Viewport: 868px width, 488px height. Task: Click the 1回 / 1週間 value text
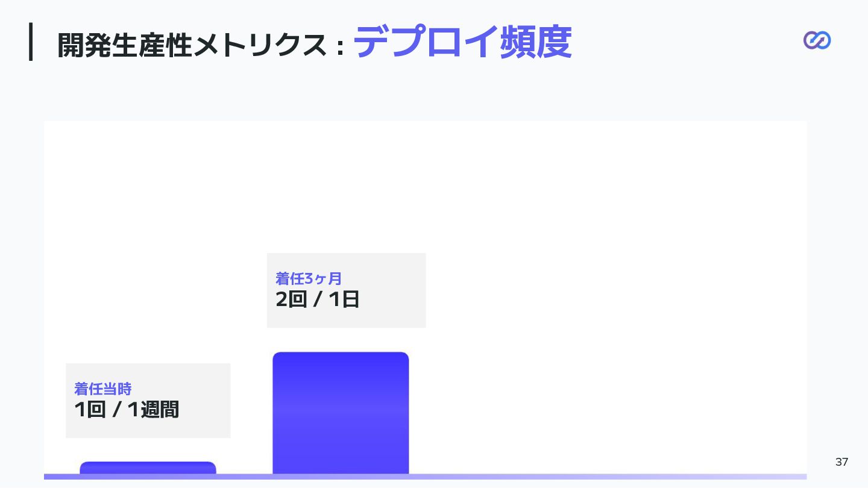click(x=127, y=409)
